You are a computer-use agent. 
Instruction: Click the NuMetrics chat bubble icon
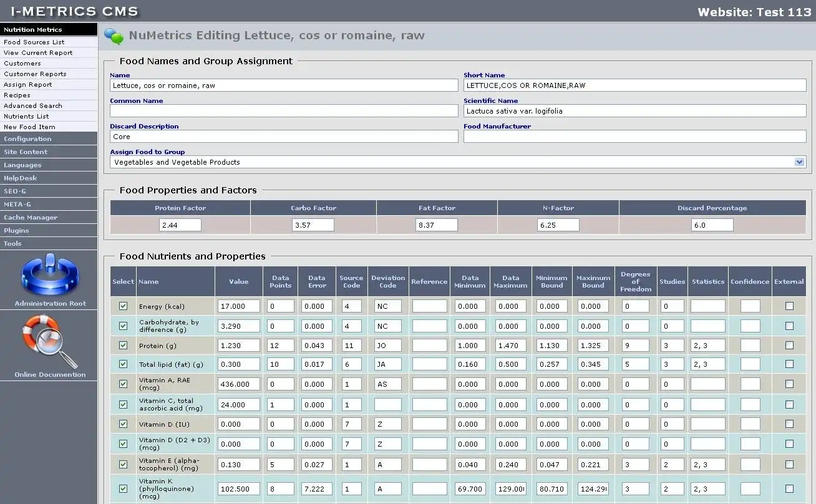pyautogui.click(x=114, y=36)
